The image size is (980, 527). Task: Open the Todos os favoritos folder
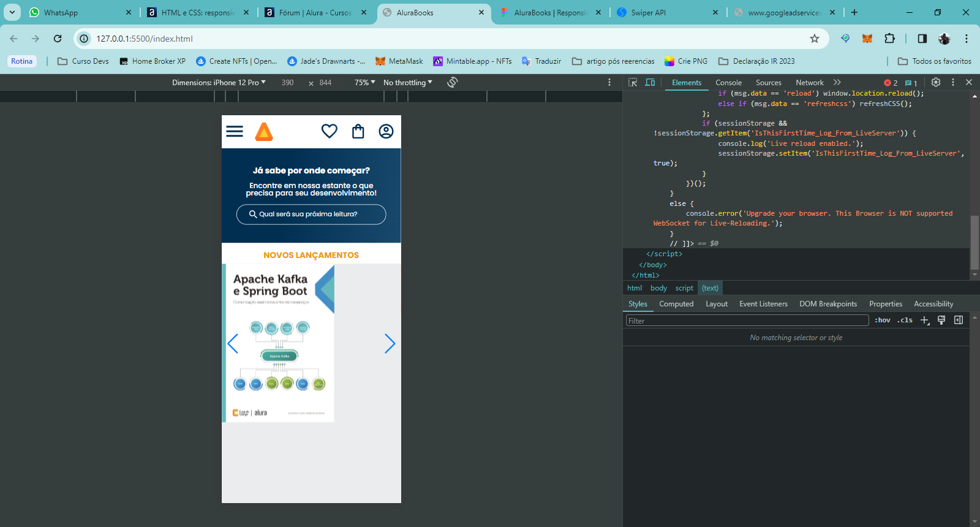(935, 61)
